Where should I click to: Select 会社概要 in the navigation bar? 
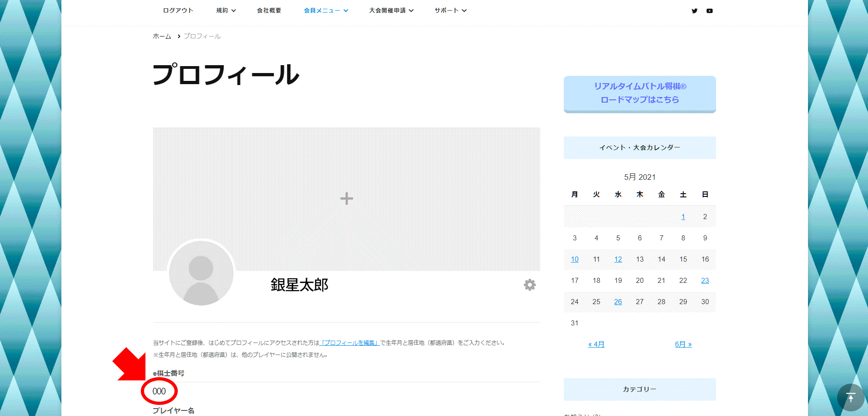[269, 10]
